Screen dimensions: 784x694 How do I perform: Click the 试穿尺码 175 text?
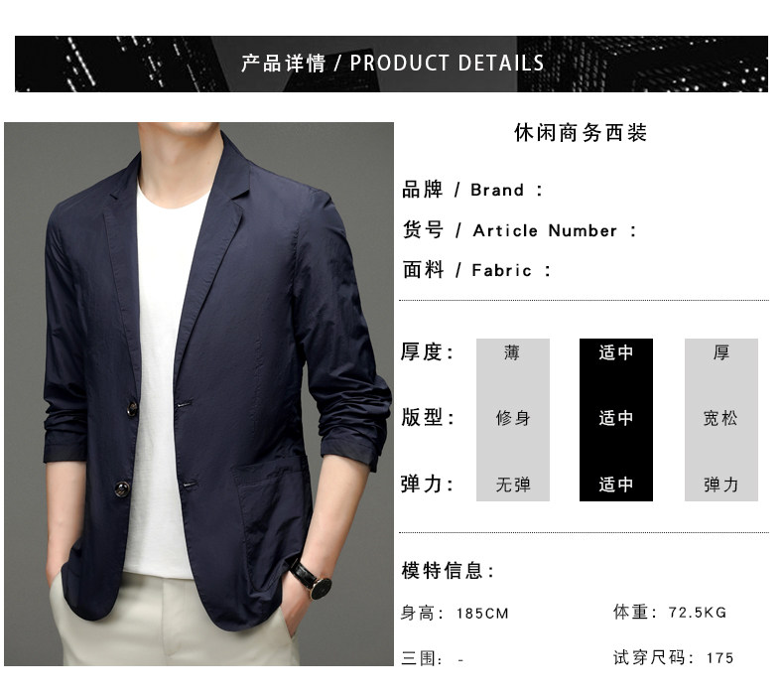point(673,657)
